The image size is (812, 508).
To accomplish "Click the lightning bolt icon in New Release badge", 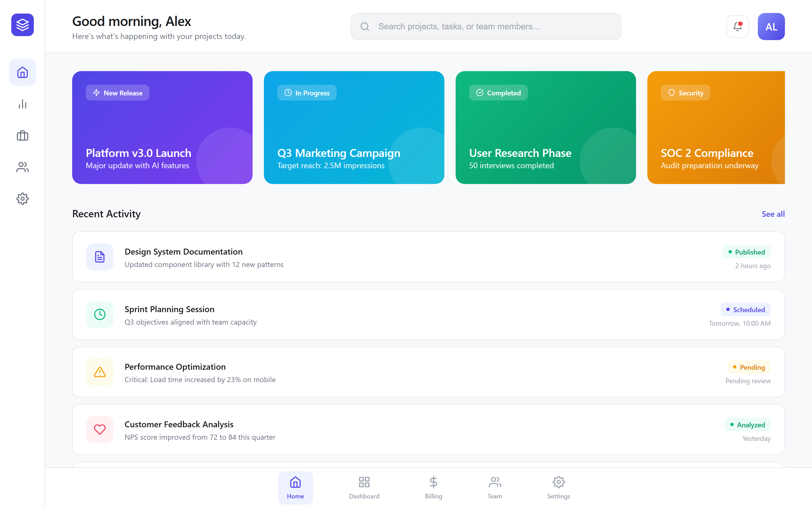I will pos(96,93).
